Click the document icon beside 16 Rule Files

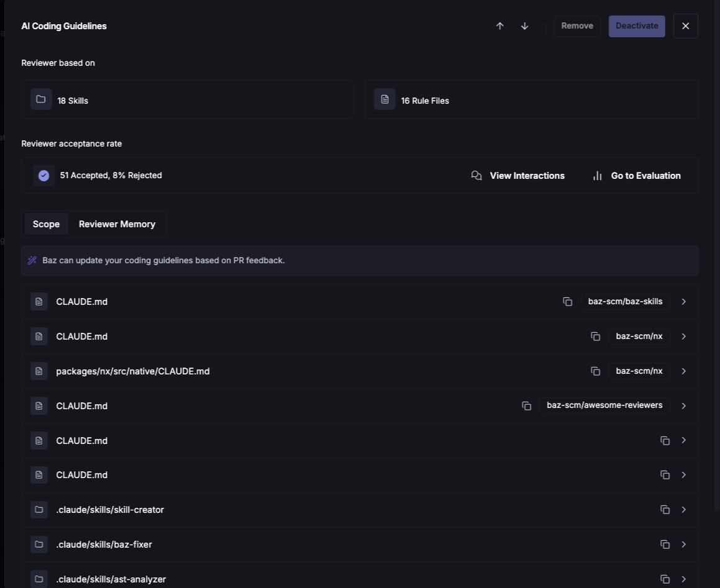(x=385, y=99)
